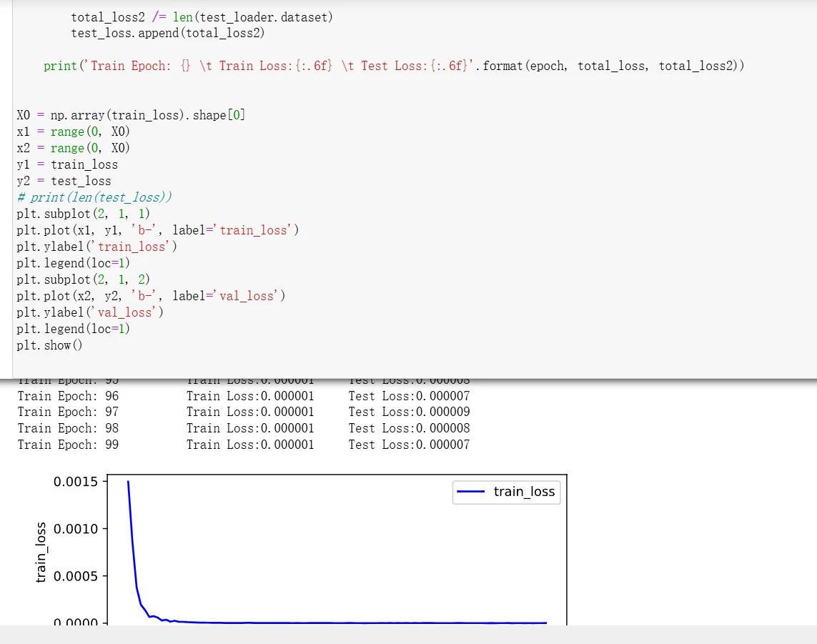The width and height of the screenshot is (817, 644).
Task: Click the train_loss legend box in the plot
Action: [x=507, y=492]
